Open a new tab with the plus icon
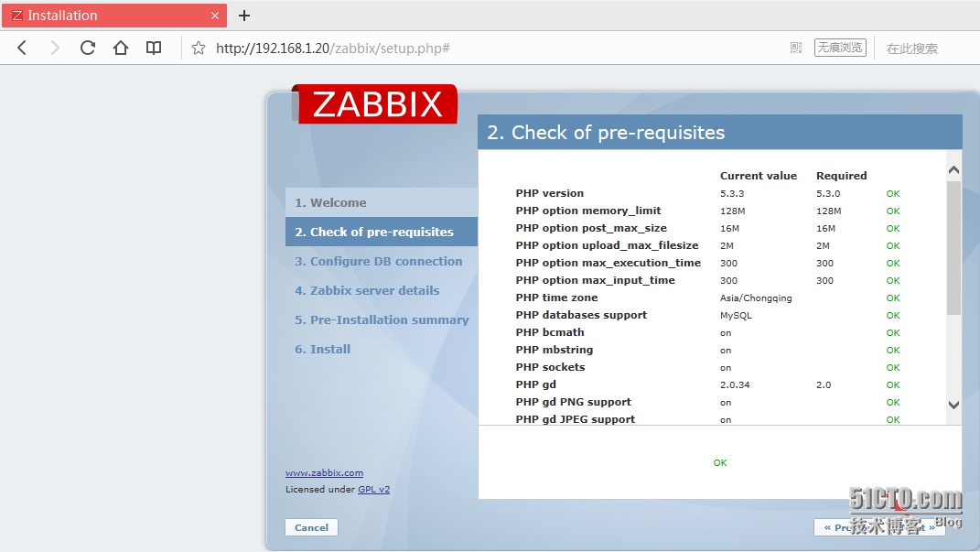The image size is (980, 552). pos(244,16)
